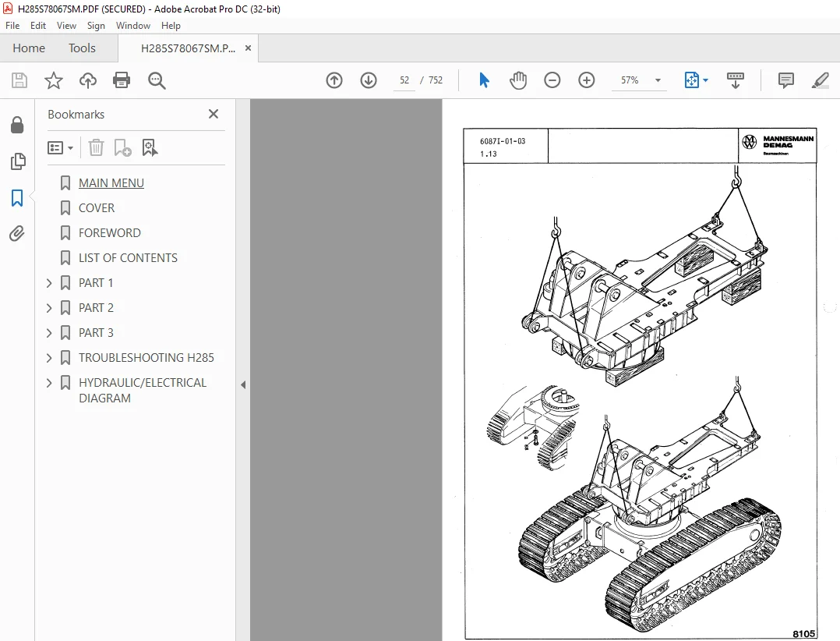Expand the HYDRAULIC/ELECTRICAL DIAGRAM bookmark
This screenshot has width=840, height=641.
[x=49, y=383]
